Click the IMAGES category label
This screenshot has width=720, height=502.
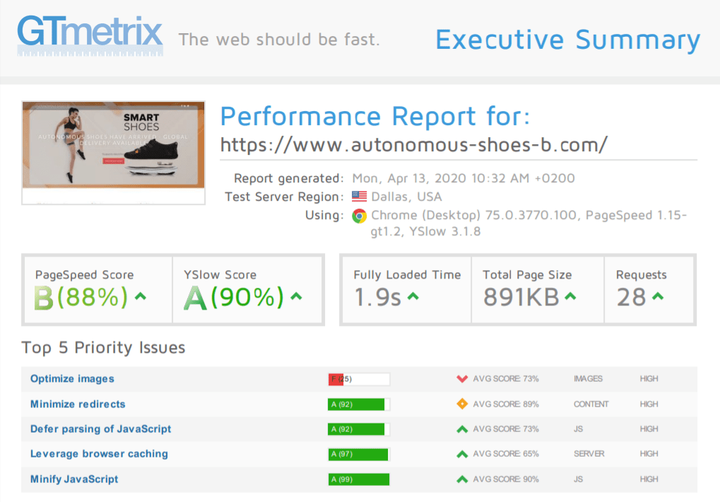(x=588, y=379)
